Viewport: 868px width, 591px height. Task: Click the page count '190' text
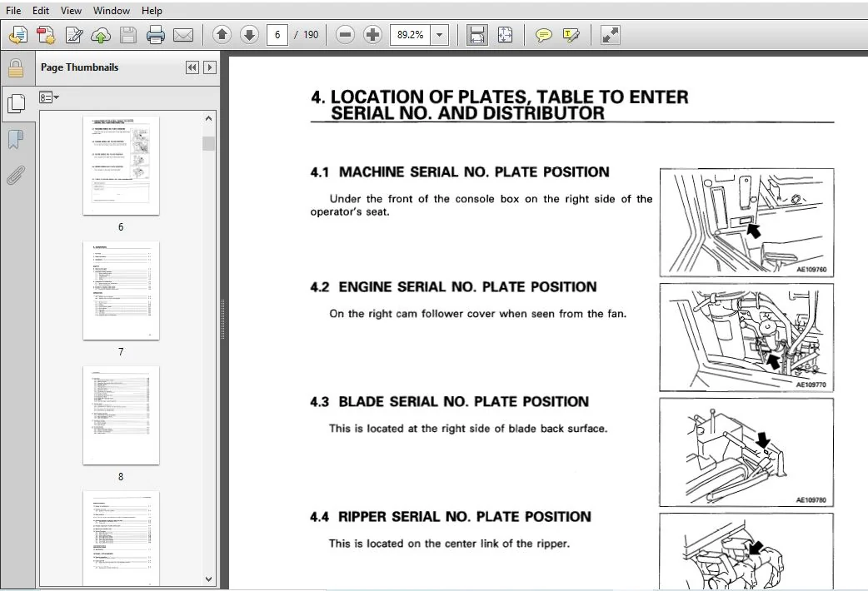[x=311, y=35]
